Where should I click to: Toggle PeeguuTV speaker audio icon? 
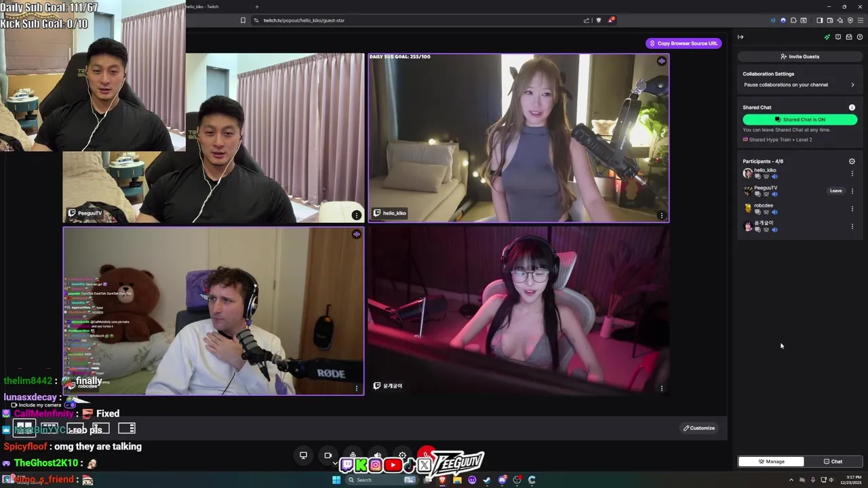[x=774, y=195]
